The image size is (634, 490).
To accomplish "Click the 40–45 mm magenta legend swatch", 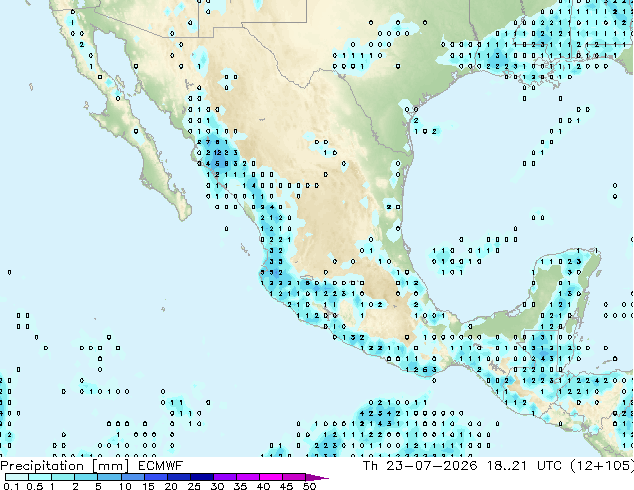I will 271,477.
